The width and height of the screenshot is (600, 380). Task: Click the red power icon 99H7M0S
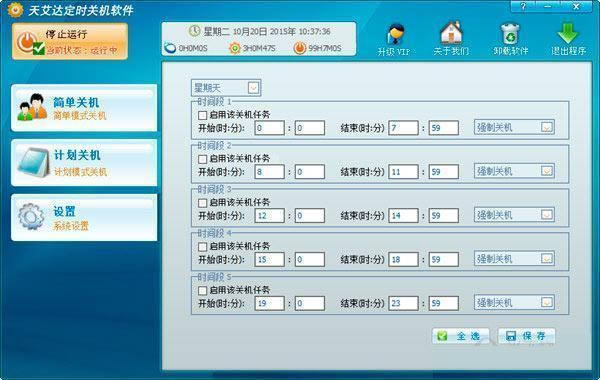pos(300,48)
